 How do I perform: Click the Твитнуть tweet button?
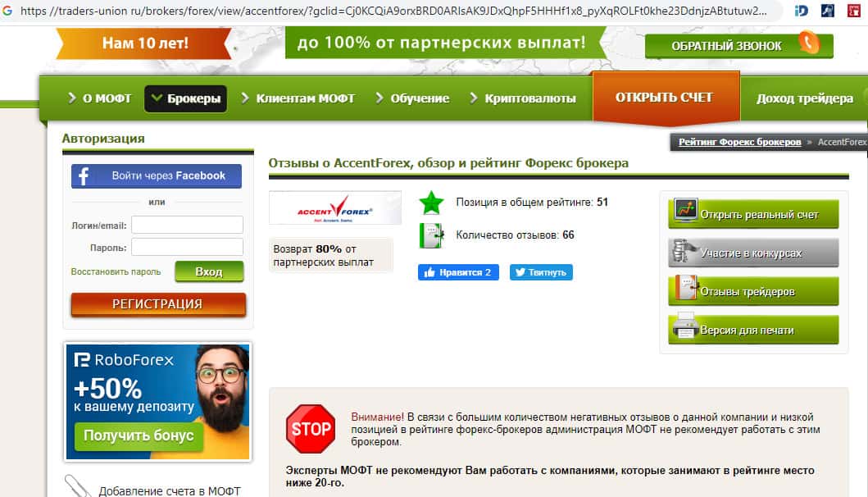pyautogui.click(x=541, y=272)
